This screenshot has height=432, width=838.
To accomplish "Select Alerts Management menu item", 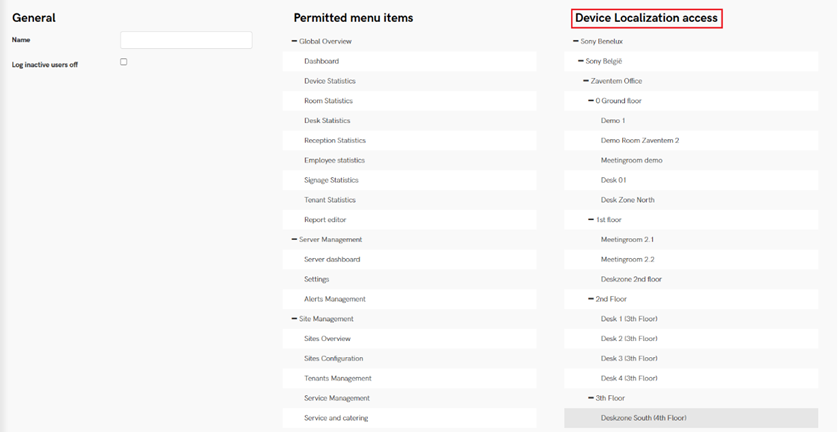I will click(x=334, y=299).
